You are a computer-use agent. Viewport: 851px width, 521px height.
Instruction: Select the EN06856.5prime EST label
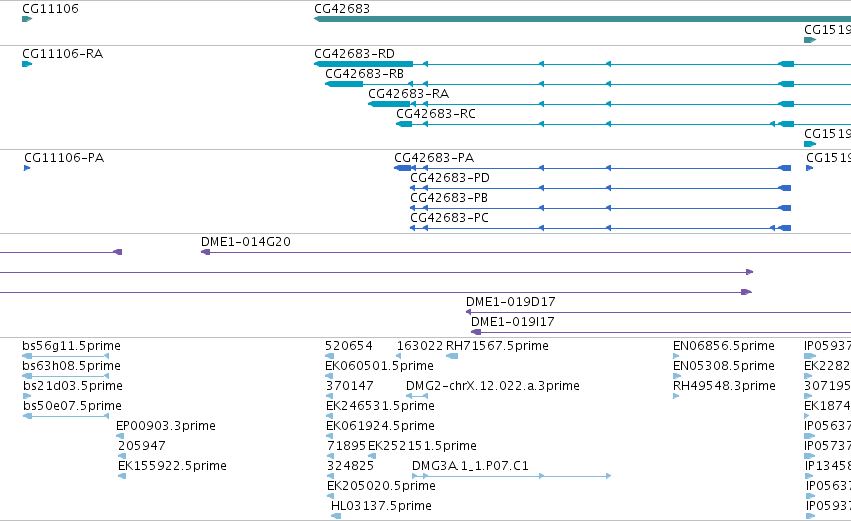click(x=723, y=346)
